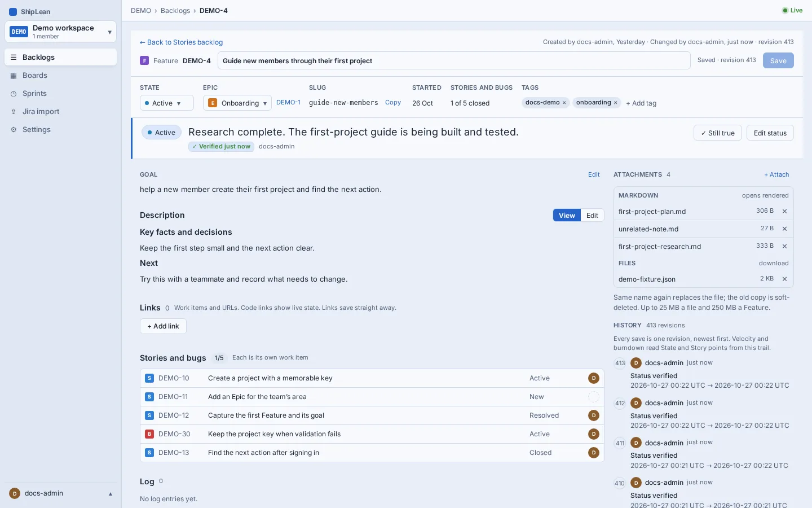Open the Demo workspace switcher dropdown
The width and height of the screenshot is (812, 508).
60,32
